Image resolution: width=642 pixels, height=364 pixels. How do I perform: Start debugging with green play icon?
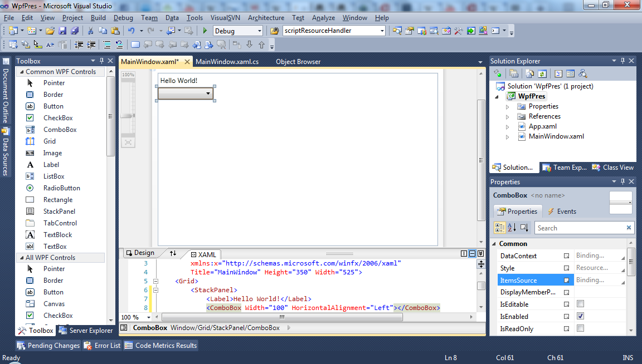point(205,31)
